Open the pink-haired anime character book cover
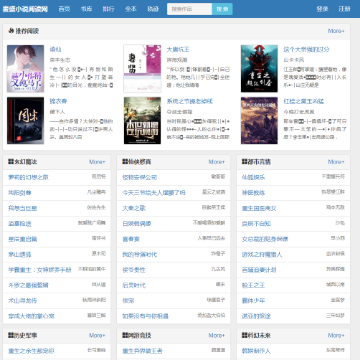This screenshot has width=360, height=360. coord(25,69)
